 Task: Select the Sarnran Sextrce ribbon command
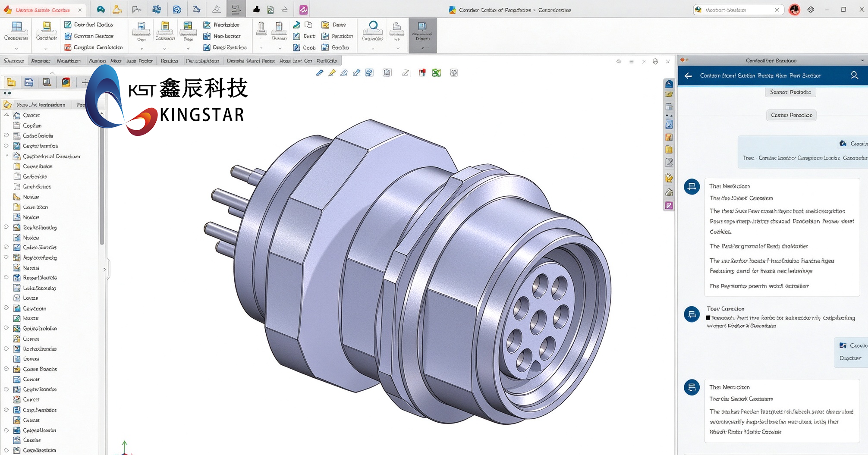tap(89, 36)
